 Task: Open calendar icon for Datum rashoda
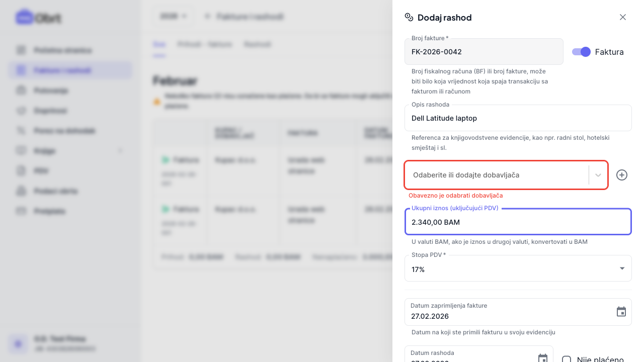click(543, 358)
